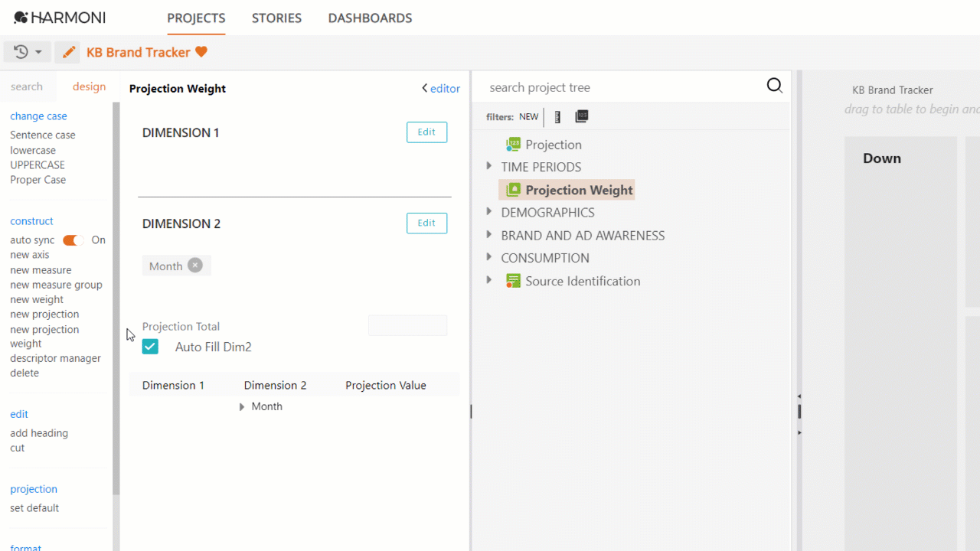This screenshot has width=980, height=551.
Task: Click the Dimension 1 column header
Action: (173, 385)
